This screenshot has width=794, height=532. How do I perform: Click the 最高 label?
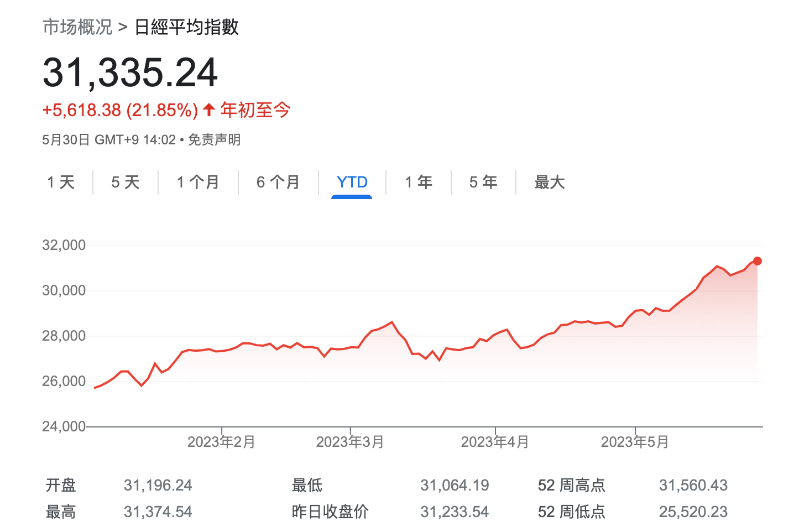click(61, 512)
